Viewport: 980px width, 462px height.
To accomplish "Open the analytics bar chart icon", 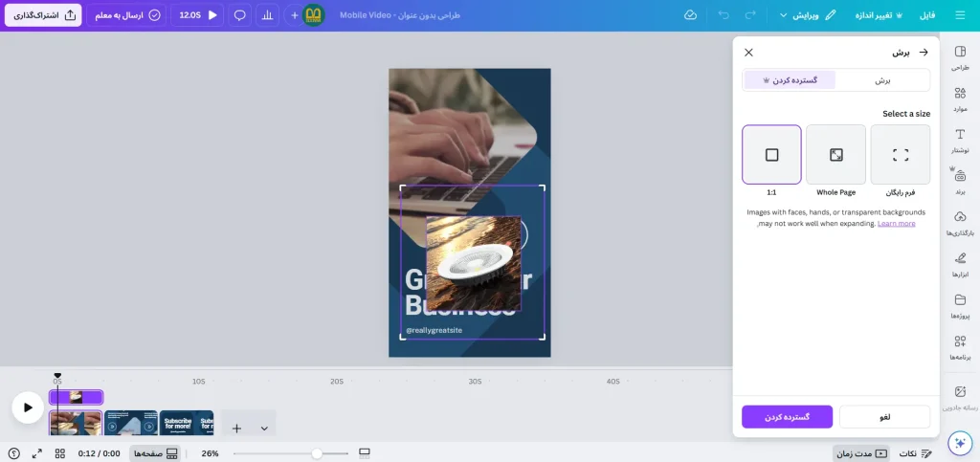I will point(268,15).
